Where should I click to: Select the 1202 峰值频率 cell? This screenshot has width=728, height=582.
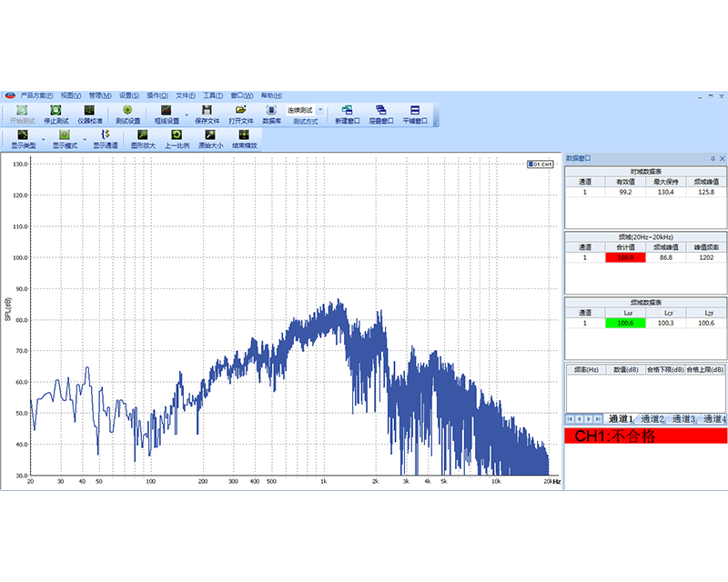(707, 257)
